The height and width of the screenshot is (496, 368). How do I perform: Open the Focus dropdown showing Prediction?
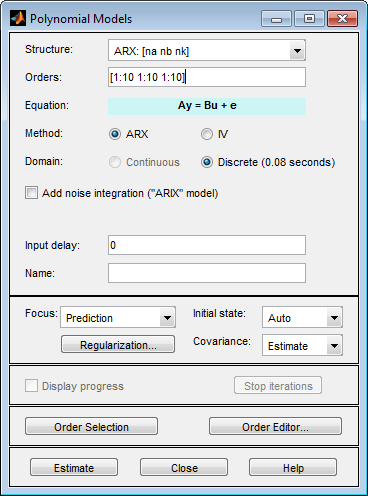[x=118, y=317]
